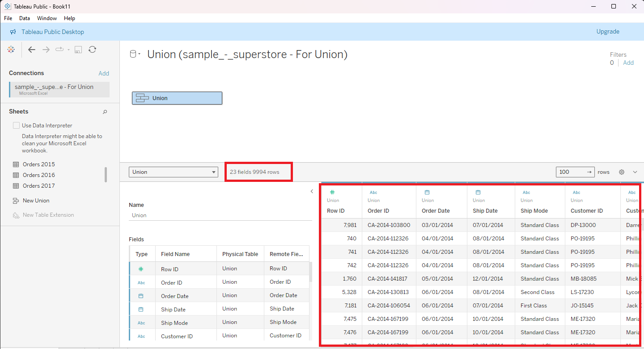Click the save icon in toolbar
The height and width of the screenshot is (349, 644).
tap(78, 50)
